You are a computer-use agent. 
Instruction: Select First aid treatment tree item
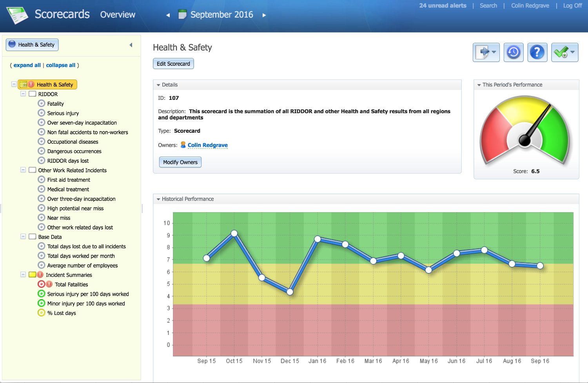69,180
